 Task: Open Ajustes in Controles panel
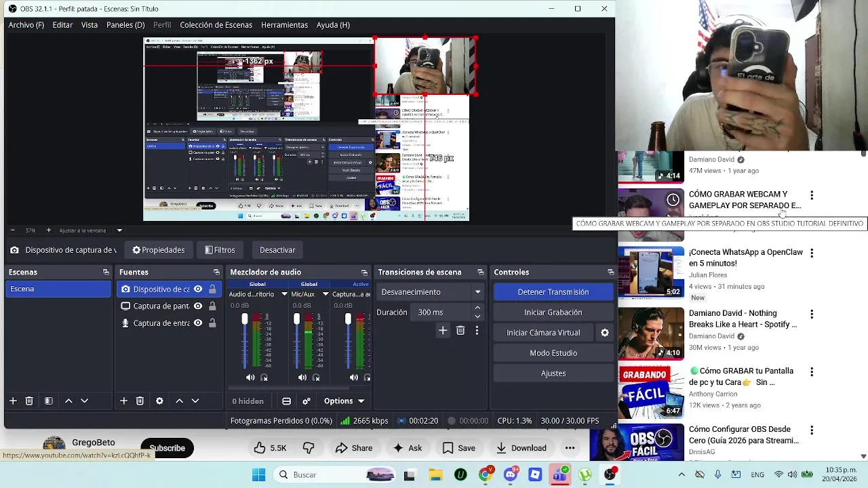pyautogui.click(x=553, y=373)
